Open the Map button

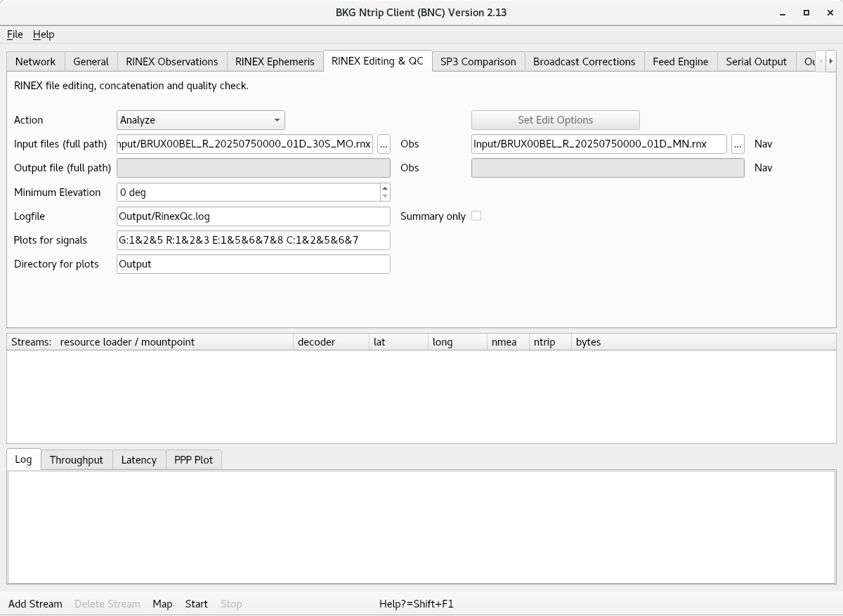[x=162, y=604]
